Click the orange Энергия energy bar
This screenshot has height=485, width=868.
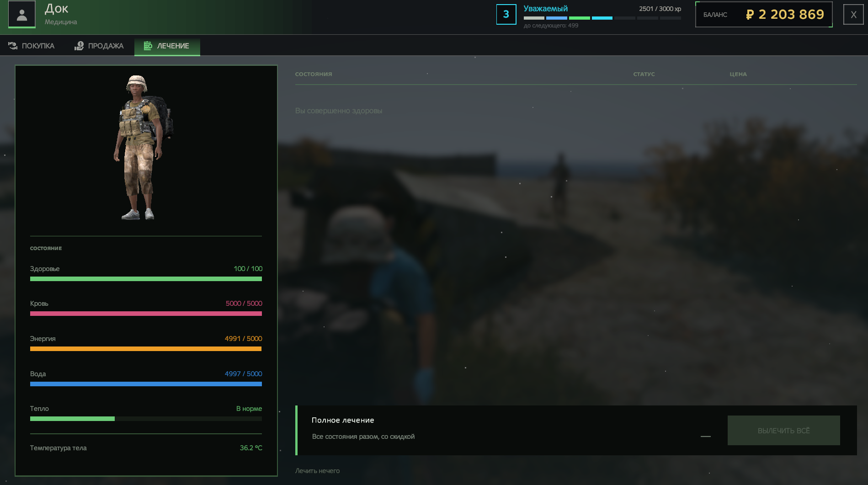[x=146, y=349]
